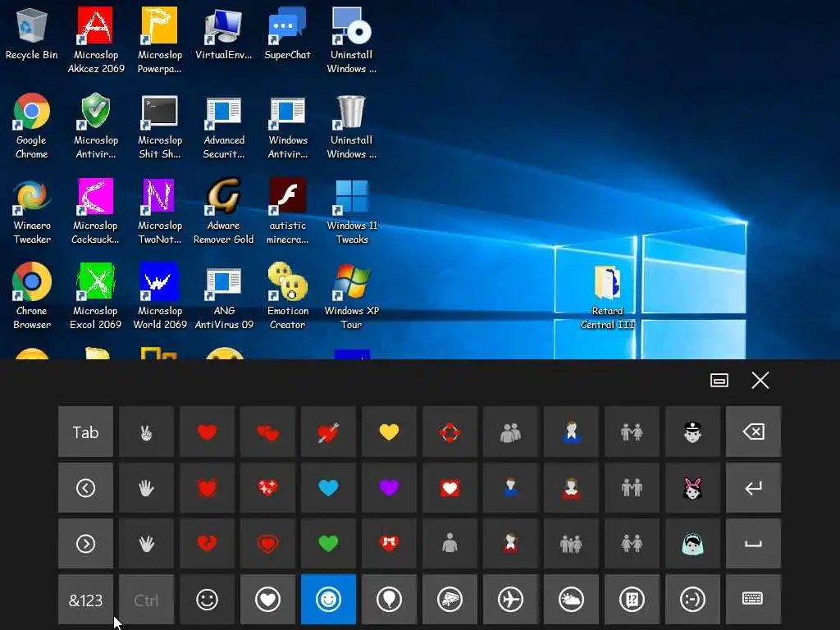Screen dimensions: 840x630
Task: Switch to the heart emoji category tab
Action: 267,600
